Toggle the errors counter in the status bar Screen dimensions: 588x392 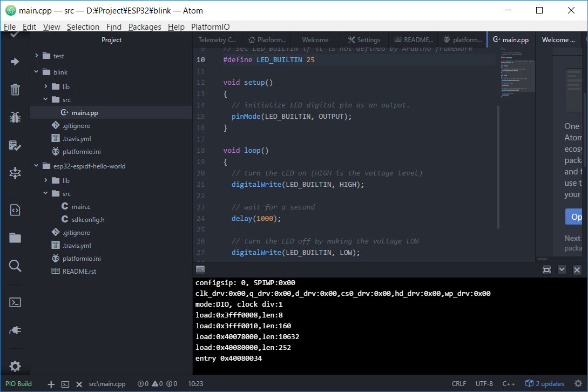[143, 384]
